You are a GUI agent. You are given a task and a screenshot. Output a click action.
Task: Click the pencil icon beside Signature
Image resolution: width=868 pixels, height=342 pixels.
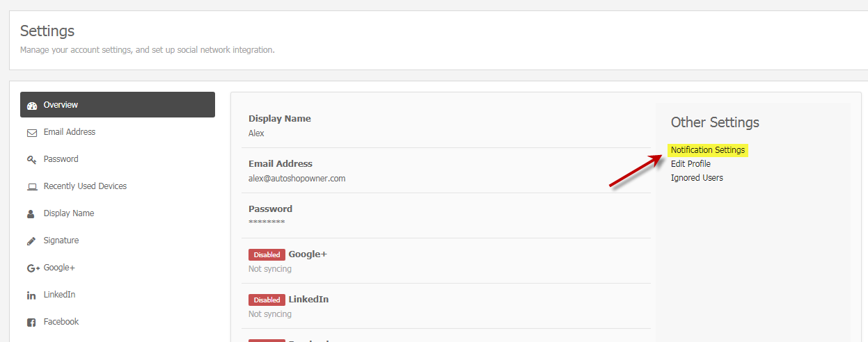tap(31, 241)
